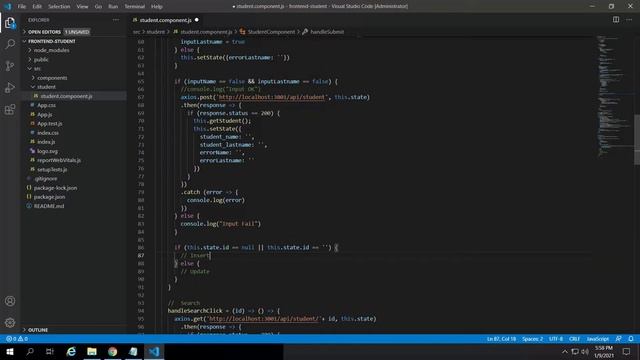Open the Extensions view
Viewport: 640px width, 360px height.
tap(10, 109)
